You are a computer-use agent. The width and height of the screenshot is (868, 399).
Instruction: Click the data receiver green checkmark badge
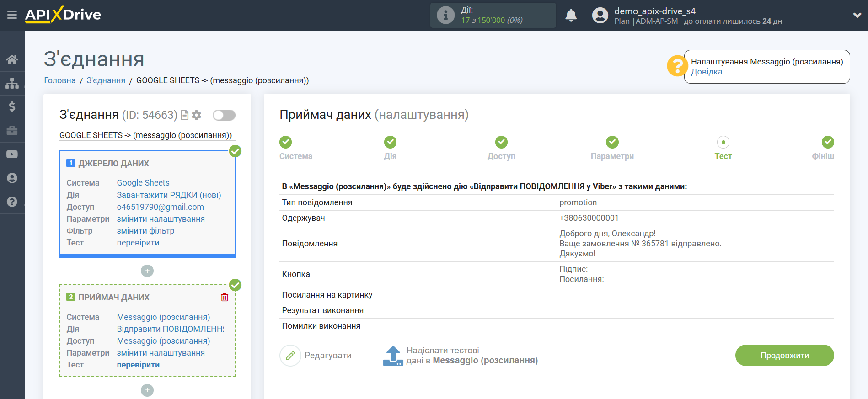(235, 285)
